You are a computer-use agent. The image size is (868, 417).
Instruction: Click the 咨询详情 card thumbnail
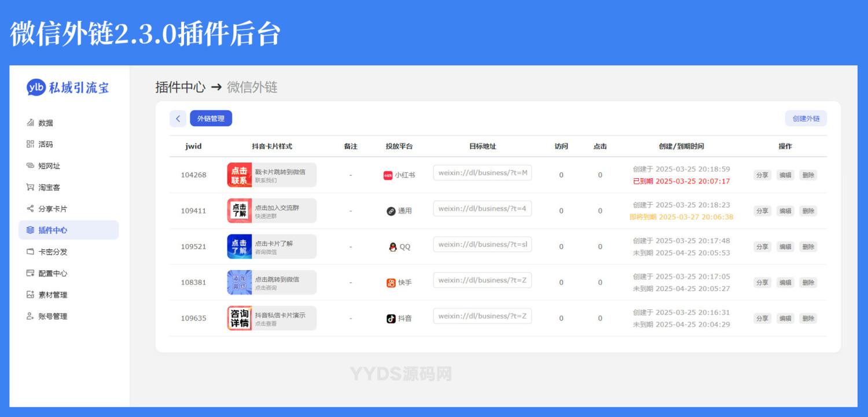239,319
